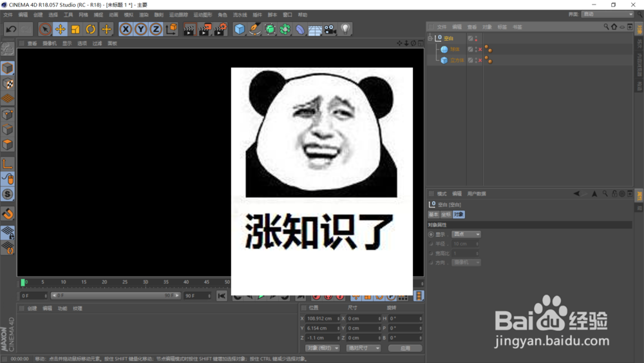
Task: Select the Live Selection tool
Action: [x=45, y=29]
